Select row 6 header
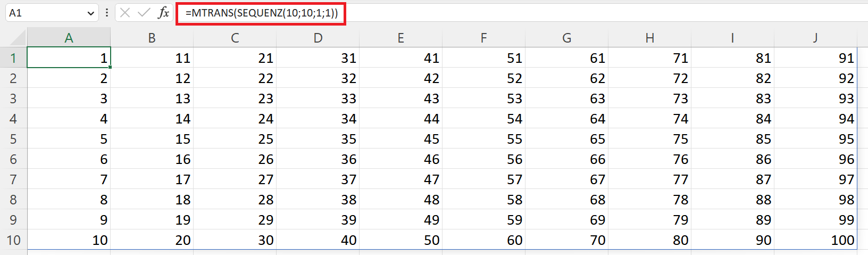 pos(13,159)
